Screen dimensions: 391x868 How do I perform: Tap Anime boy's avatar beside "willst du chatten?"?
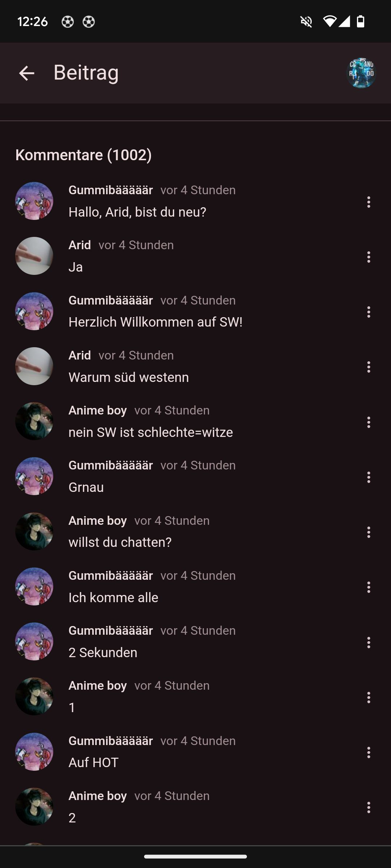(x=34, y=531)
